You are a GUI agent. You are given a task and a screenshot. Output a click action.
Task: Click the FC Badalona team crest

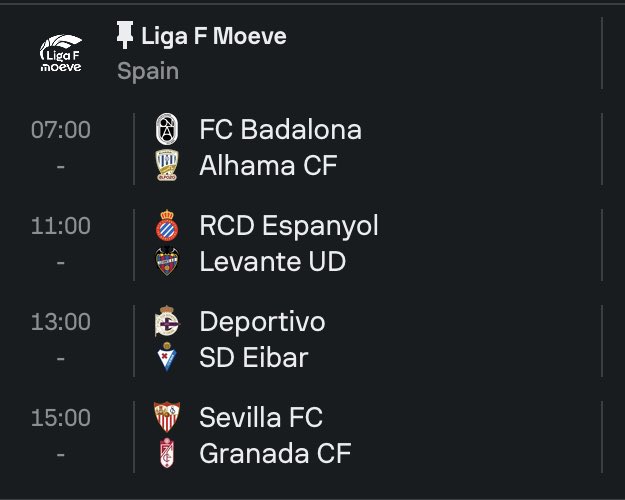166,129
